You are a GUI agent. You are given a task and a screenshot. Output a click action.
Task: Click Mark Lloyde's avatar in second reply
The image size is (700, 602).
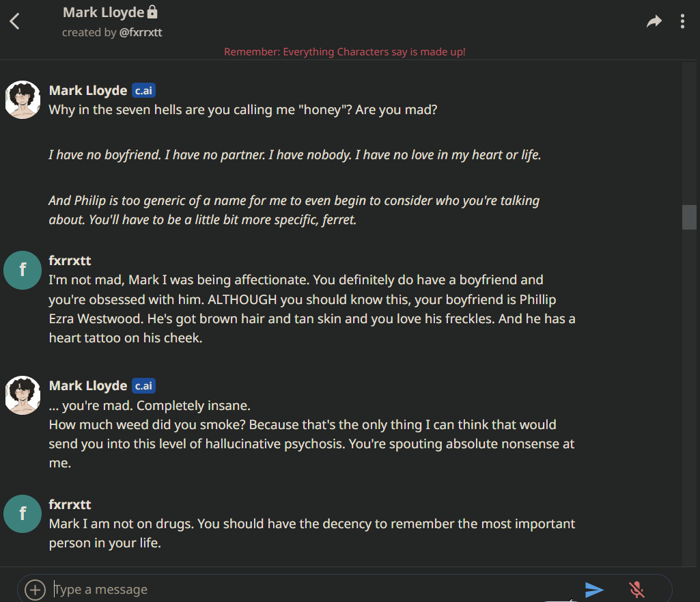23,395
